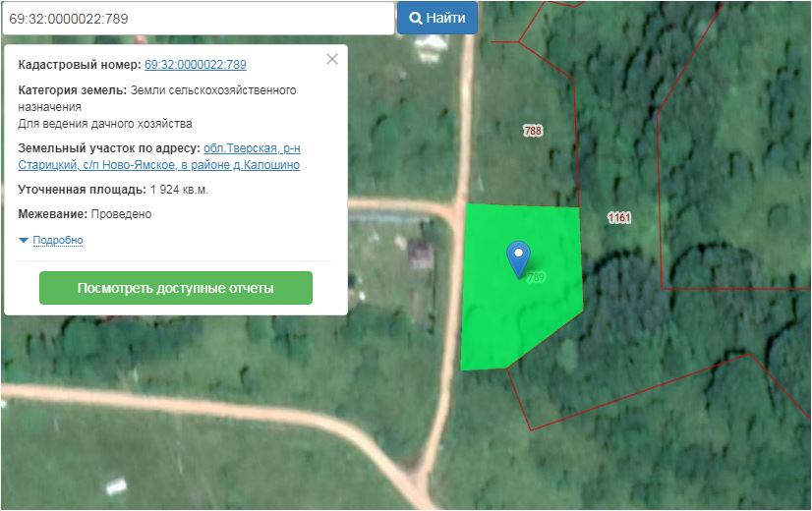812x511 pixels.
Task: Close the parcel info popup
Action: (x=332, y=59)
